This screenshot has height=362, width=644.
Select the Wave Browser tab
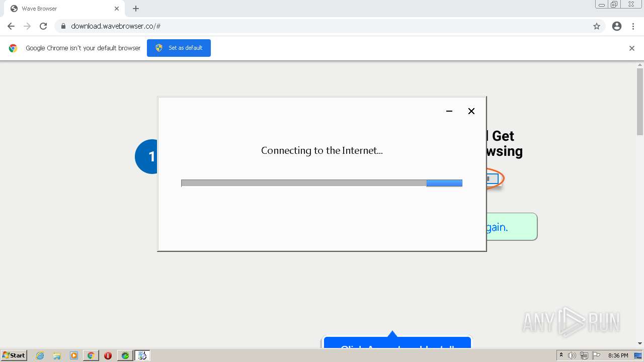pyautogui.click(x=64, y=9)
